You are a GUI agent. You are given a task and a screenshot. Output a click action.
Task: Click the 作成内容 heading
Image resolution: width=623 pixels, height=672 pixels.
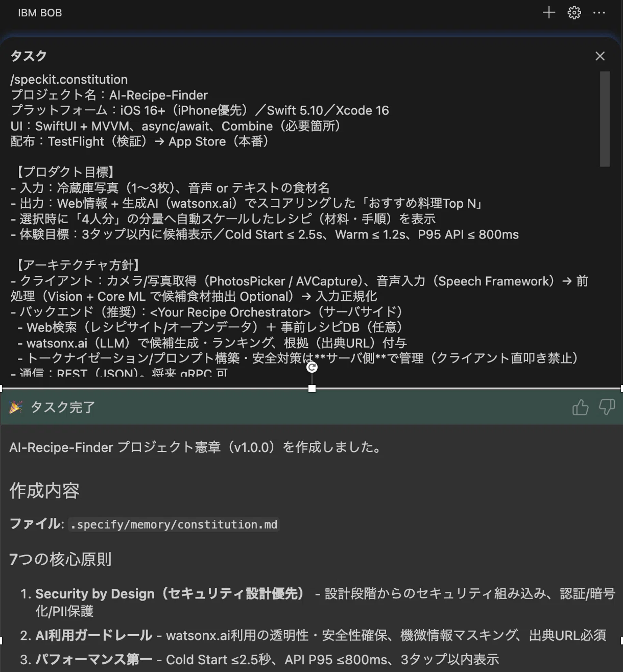coord(44,491)
